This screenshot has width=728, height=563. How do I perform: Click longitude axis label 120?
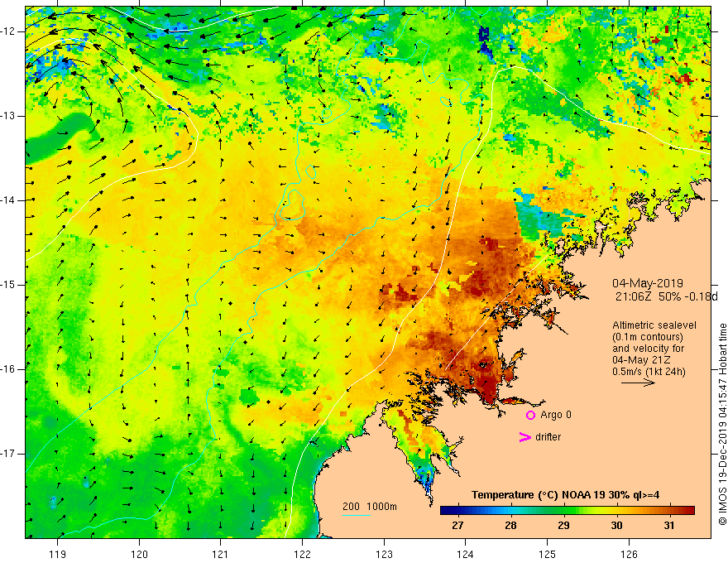click(139, 554)
